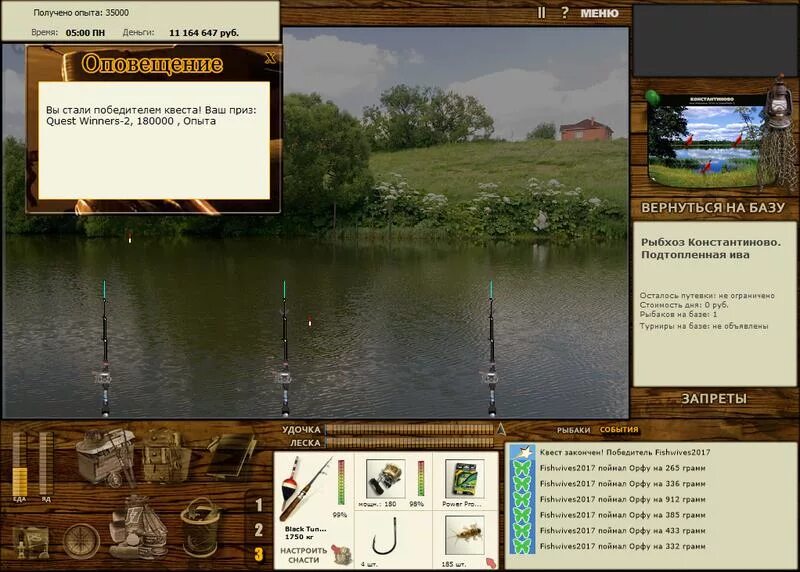The width and height of the screenshot is (800, 572).
Task: Open the fish keepnet bucket icon
Action: (201, 528)
